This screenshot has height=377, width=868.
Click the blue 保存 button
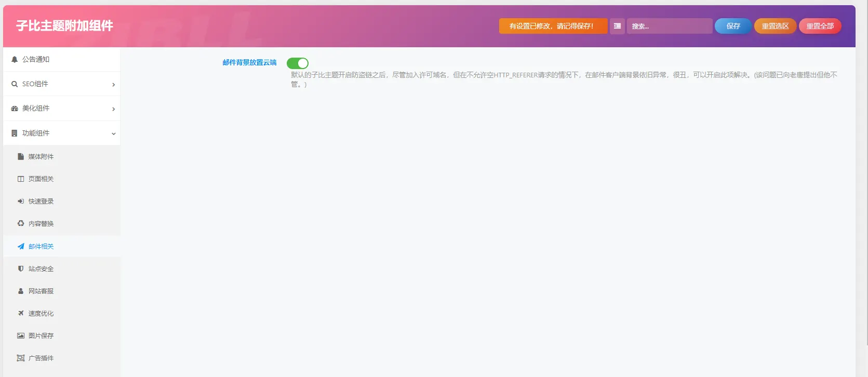coord(733,26)
